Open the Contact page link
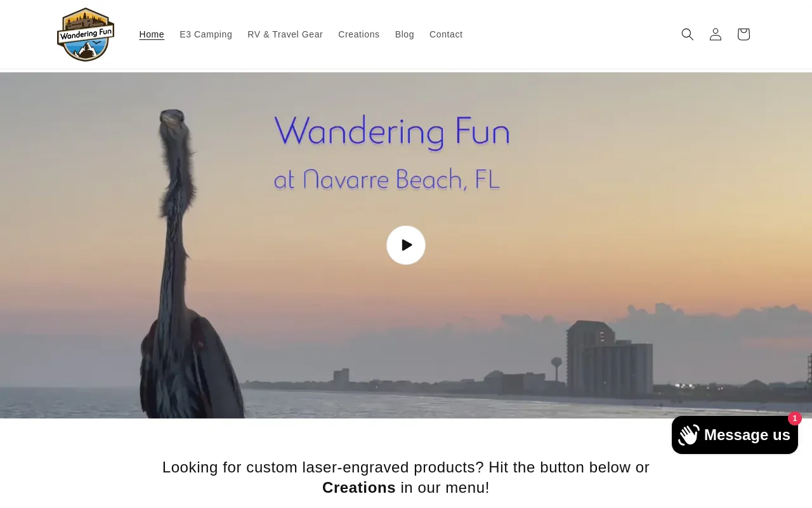 click(x=446, y=34)
